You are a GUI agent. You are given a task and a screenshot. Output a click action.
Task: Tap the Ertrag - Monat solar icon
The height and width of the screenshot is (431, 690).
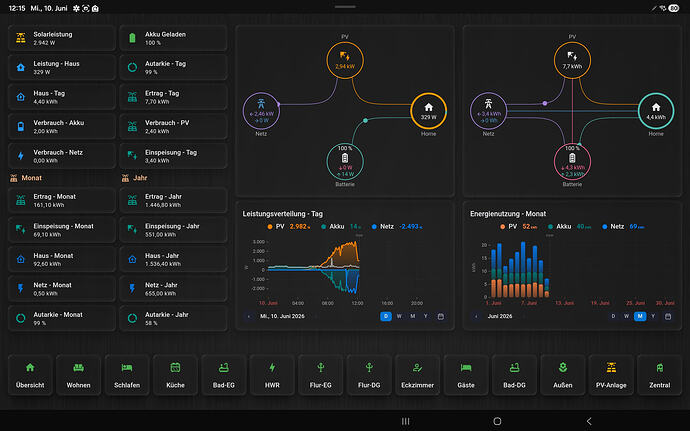click(21, 200)
